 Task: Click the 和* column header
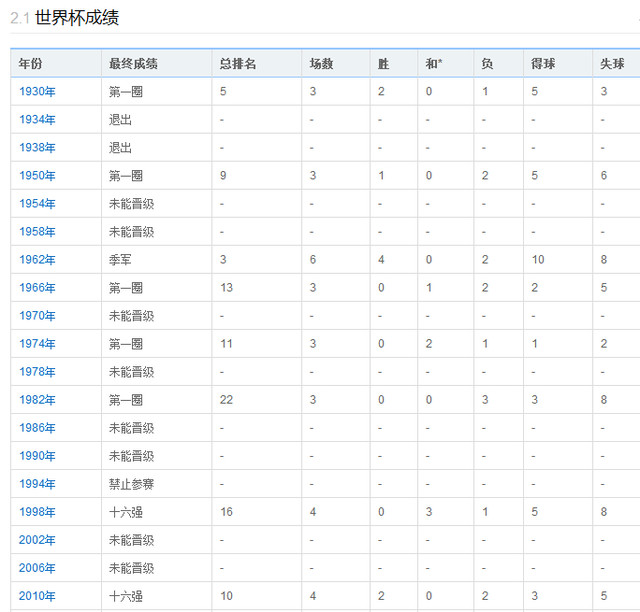coord(433,64)
